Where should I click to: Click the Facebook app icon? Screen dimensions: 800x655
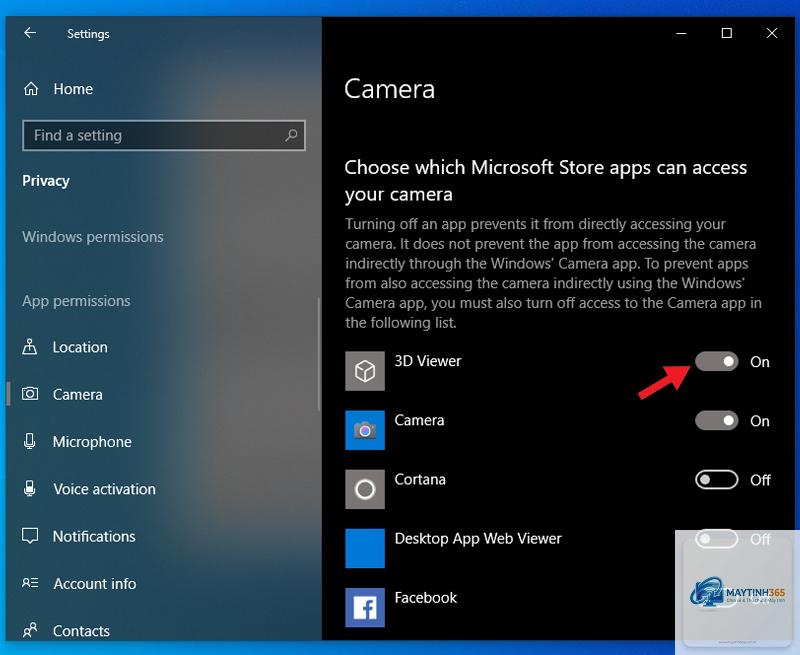tap(365, 608)
